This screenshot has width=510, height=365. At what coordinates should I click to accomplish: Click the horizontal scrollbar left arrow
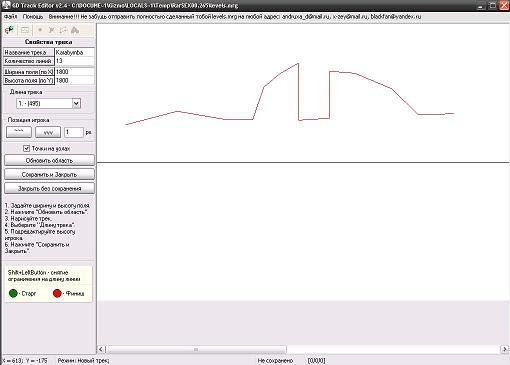(x=101, y=349)
